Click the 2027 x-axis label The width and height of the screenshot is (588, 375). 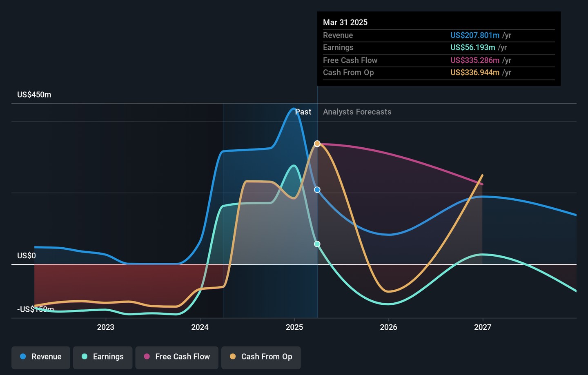[x=483, y=327]
